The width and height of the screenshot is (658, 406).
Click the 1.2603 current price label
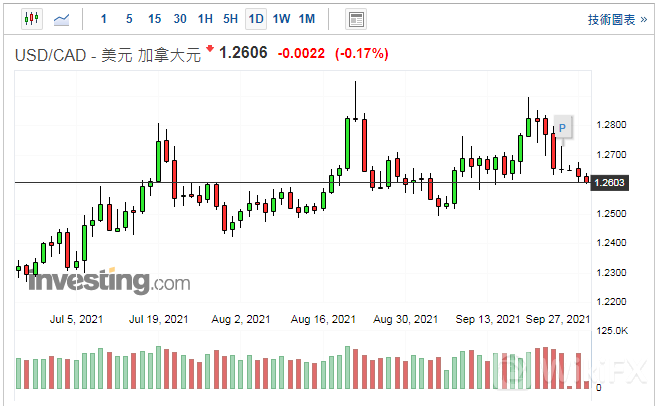point(609,182)
